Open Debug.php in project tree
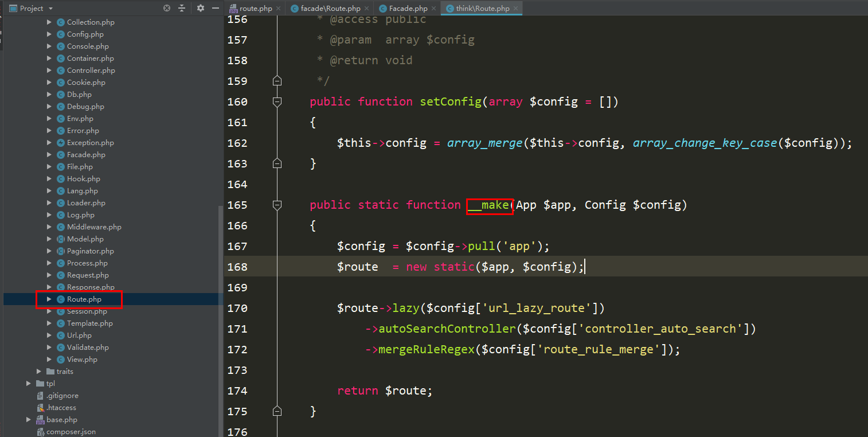The height and width of the screenshot is (437, 868). click(85, 107)
